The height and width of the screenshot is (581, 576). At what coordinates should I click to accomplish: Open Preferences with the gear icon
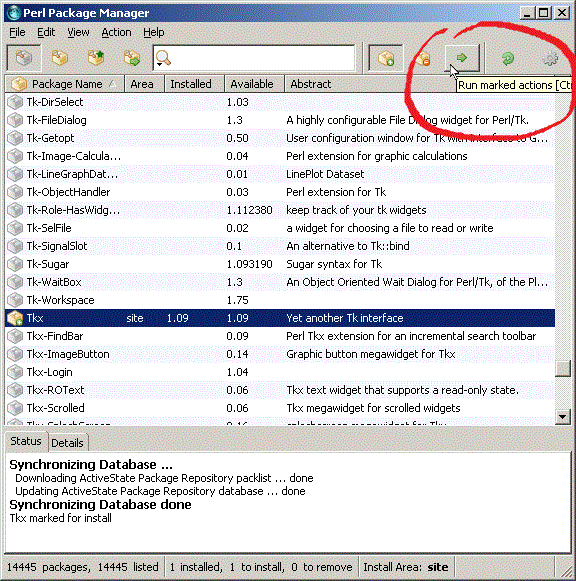[x=550, y=58]
